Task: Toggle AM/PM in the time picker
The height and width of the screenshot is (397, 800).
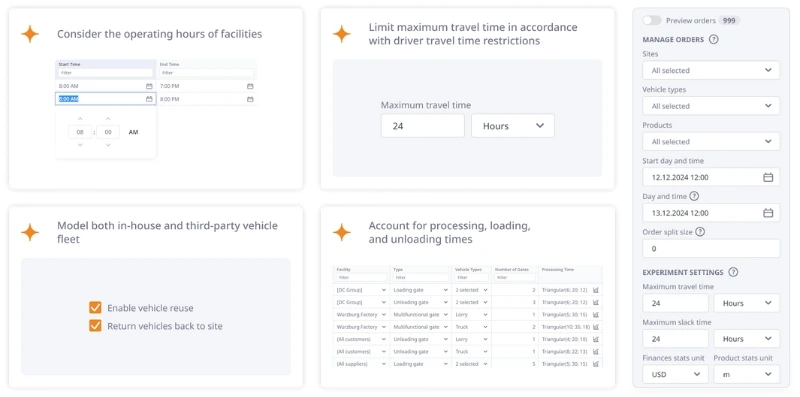Action: pos(133,132)
